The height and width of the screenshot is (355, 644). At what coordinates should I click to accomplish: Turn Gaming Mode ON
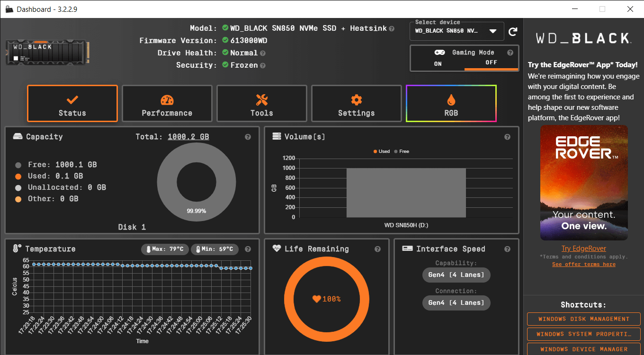pos(438,63)
